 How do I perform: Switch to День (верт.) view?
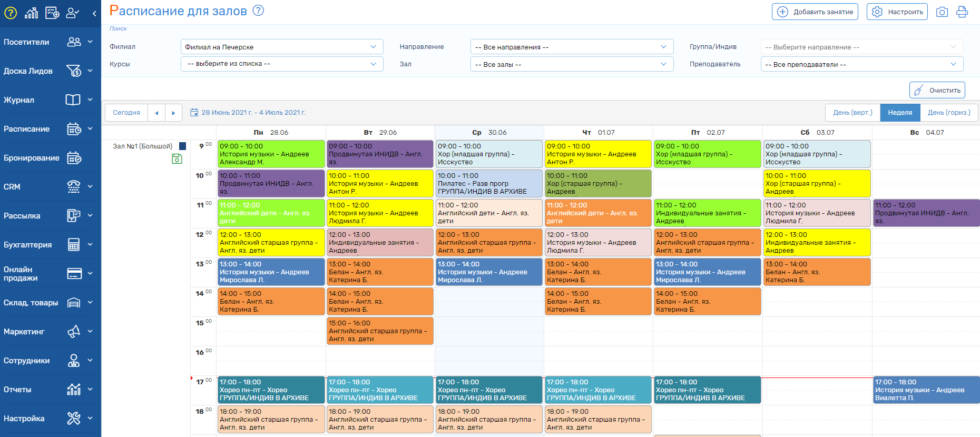852,113
